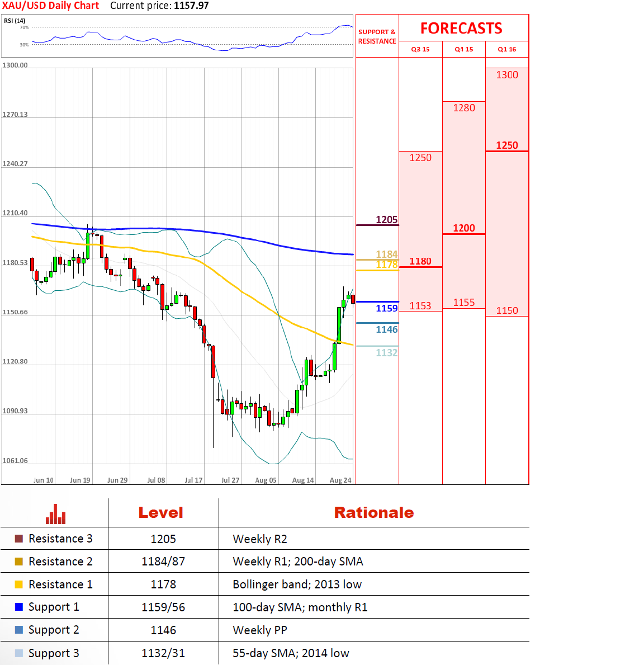Click the 1061.06 price axis label
Screen dimensions: 644x665
pos(15,461)
